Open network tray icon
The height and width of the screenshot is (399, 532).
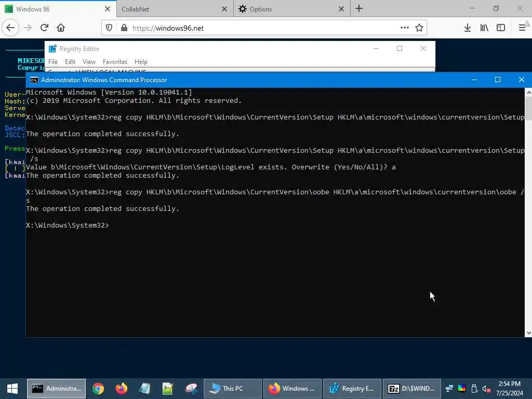pos(449,389)
